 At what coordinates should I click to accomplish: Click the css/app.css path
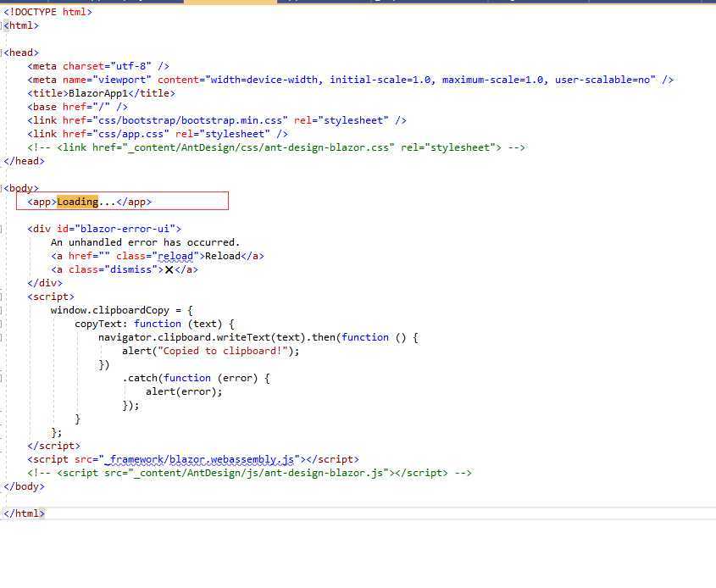(x=131, y=134)
